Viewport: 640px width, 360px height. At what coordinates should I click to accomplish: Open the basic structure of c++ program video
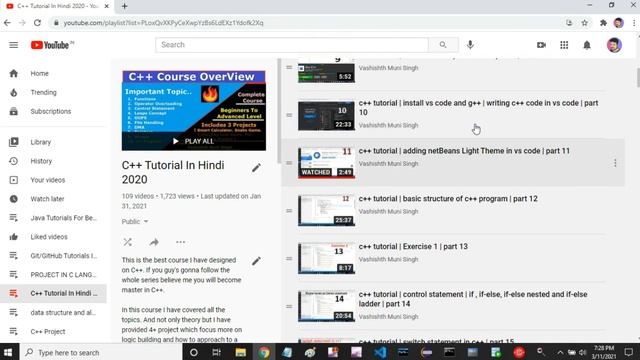(x=448, y=199)
